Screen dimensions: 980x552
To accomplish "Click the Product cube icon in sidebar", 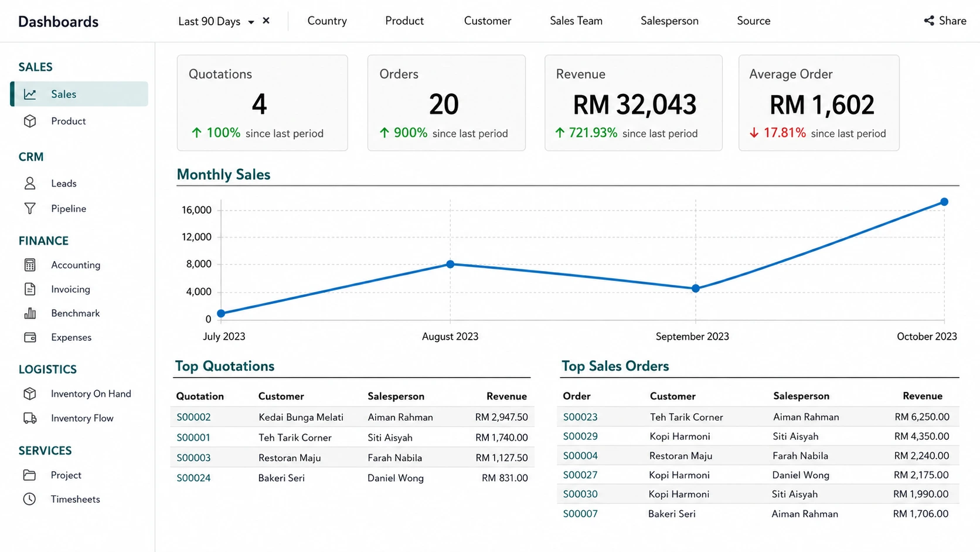I will coord(30,121).
